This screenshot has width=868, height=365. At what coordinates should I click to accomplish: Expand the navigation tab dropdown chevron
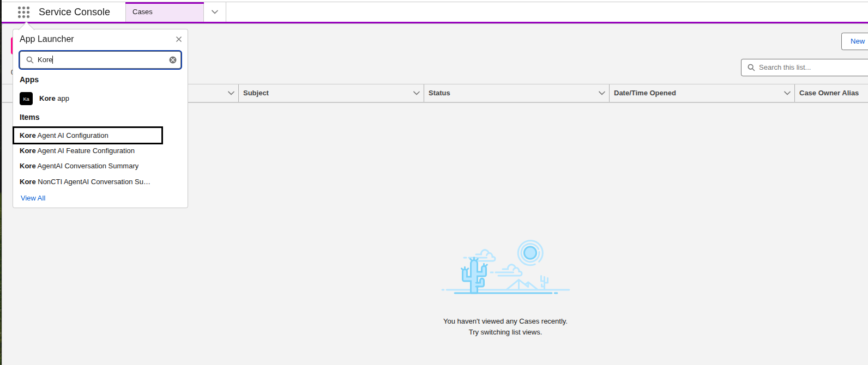point(215,12)
